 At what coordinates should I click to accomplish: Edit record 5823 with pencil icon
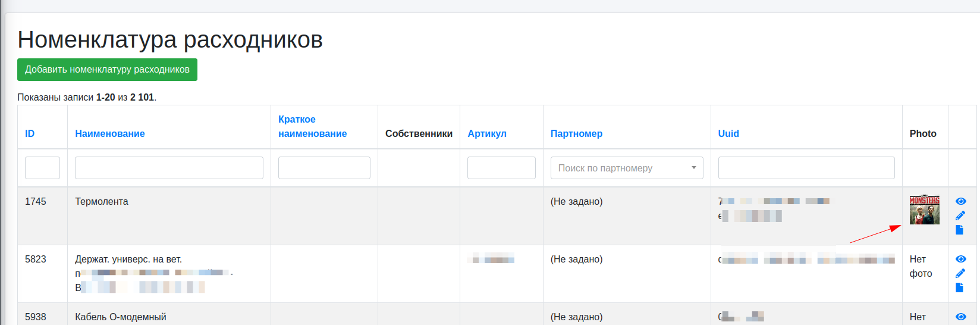[960, 273]
